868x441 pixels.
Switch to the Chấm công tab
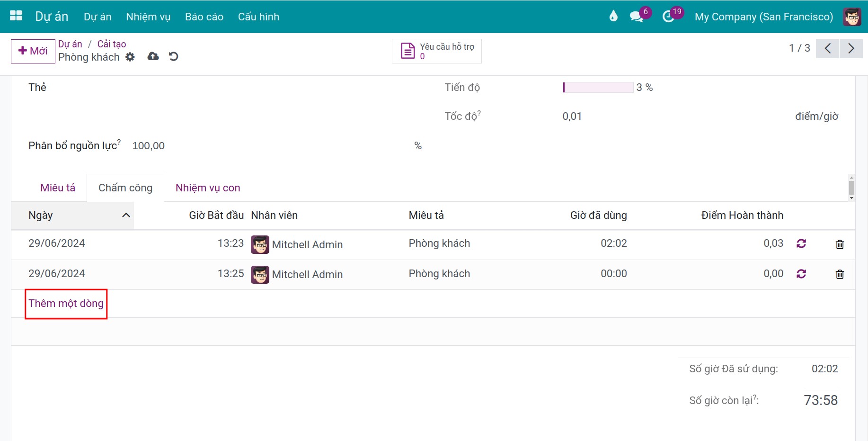click(x=125, y=188)
